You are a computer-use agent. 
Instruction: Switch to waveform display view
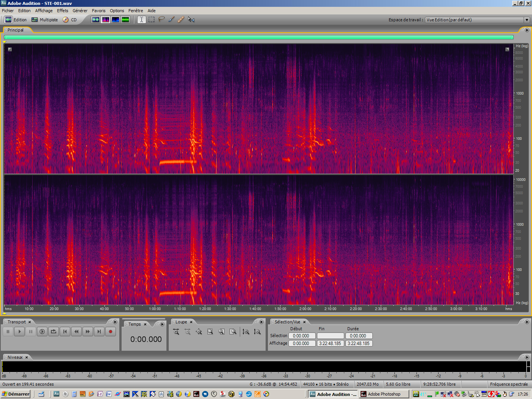pyautogui.click(x=96, y=19)
